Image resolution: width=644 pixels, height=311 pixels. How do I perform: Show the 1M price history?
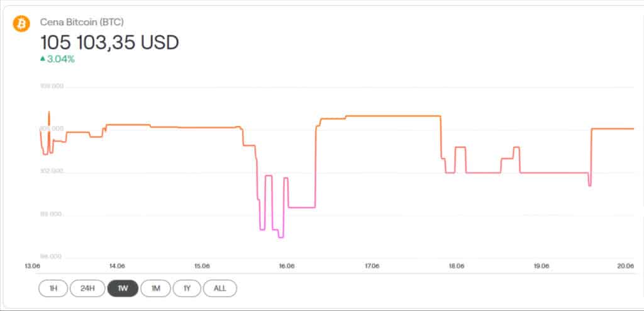(155, 288)
